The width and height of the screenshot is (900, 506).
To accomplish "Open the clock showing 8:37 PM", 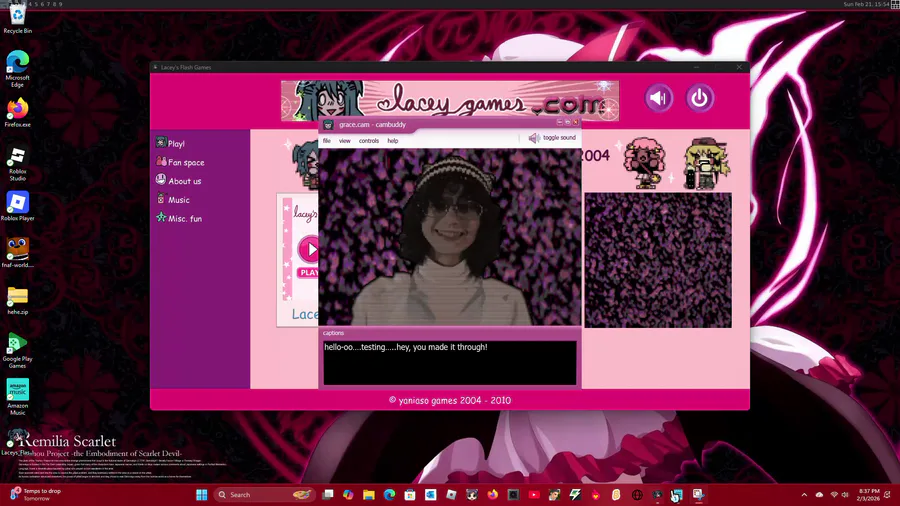I will pos(869,495).
